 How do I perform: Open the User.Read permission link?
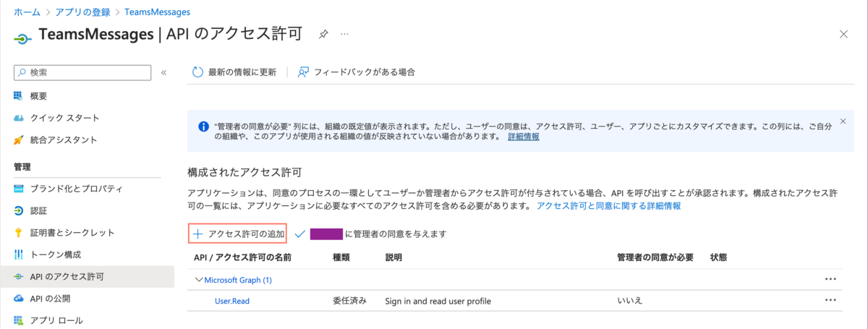pos(232,301)
